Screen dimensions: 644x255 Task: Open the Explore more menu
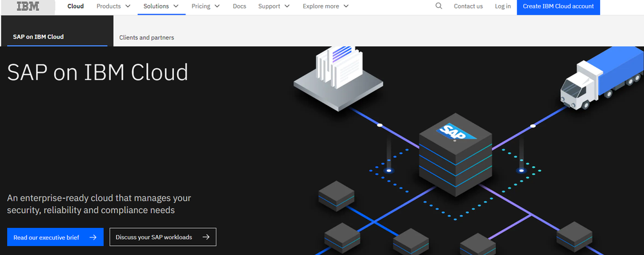click(x=326, y=6)
